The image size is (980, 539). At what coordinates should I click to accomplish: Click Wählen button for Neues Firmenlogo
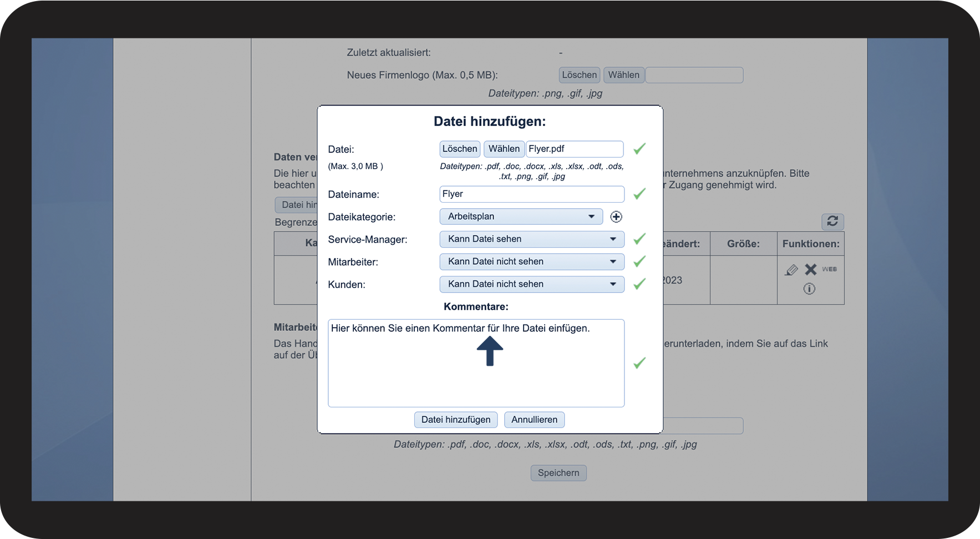[x=623, y=75]
